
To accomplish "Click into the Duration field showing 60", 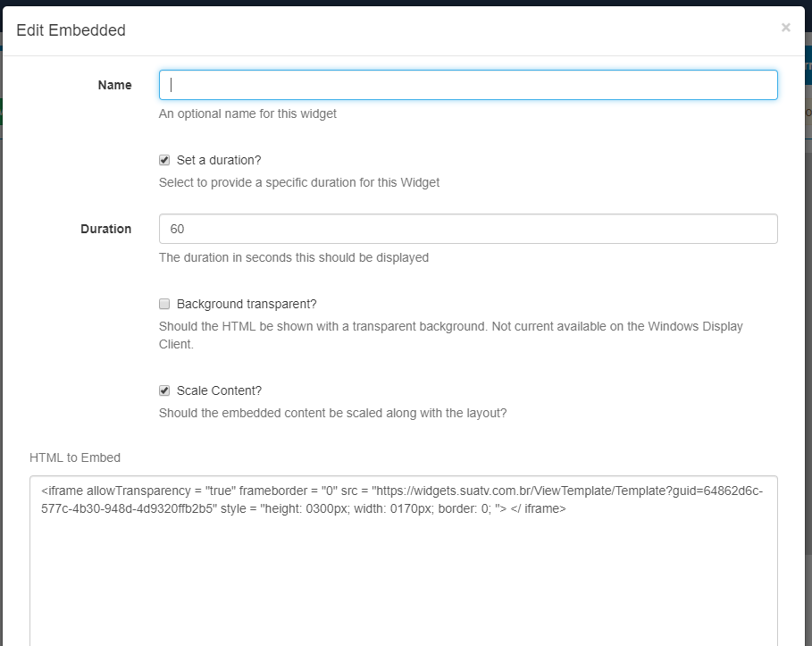I will click(468, 229).
